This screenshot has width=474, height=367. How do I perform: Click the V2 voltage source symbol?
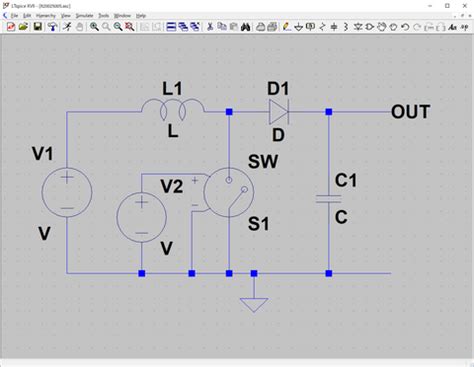pyautogui.click(x=141, y=217)
